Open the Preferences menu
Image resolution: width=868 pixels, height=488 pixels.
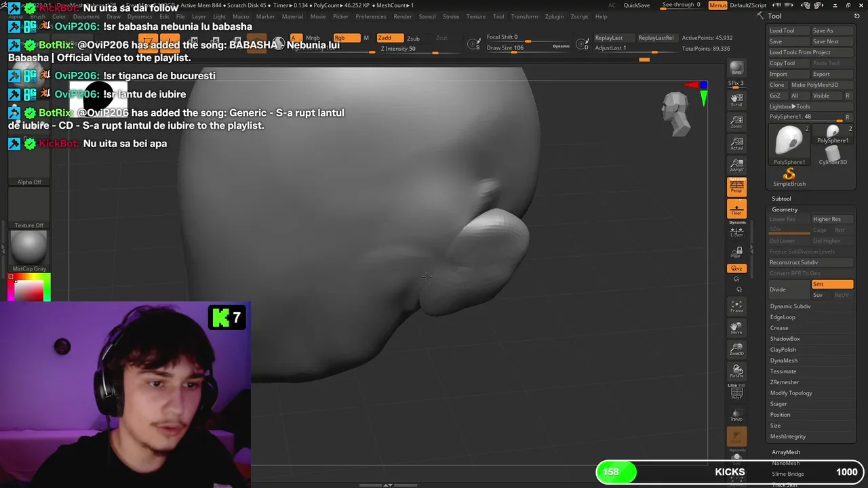coord(371,16)
